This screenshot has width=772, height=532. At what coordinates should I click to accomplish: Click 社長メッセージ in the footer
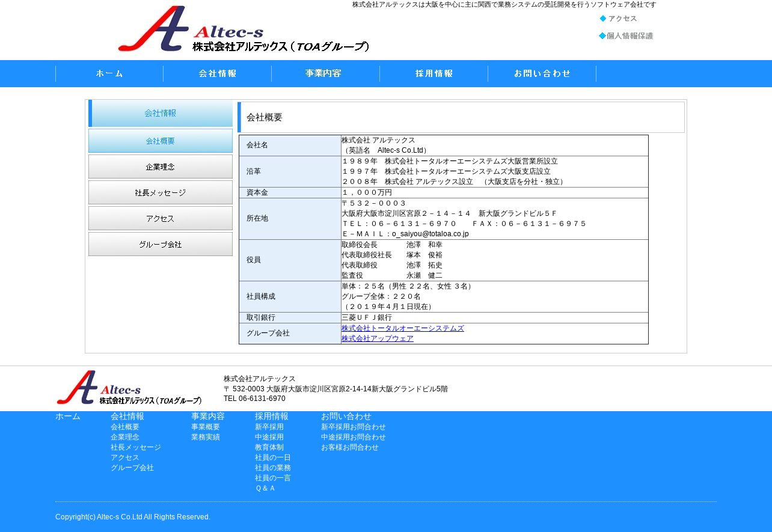136,447
